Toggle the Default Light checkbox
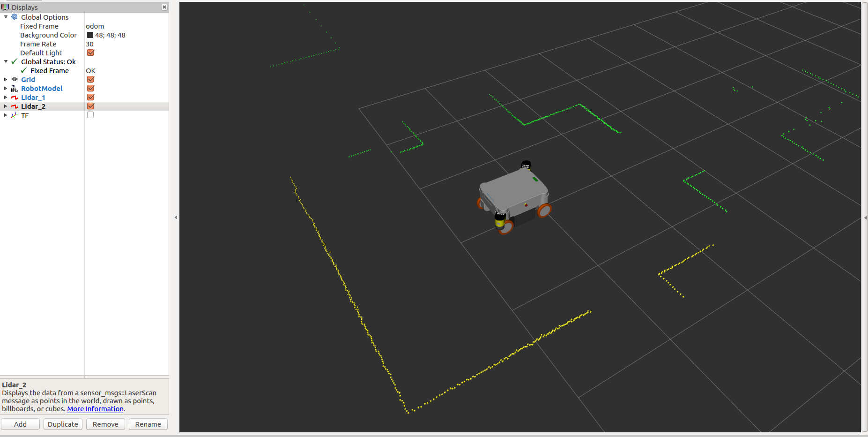Screen dimensions: 868x437 [91, 53]
